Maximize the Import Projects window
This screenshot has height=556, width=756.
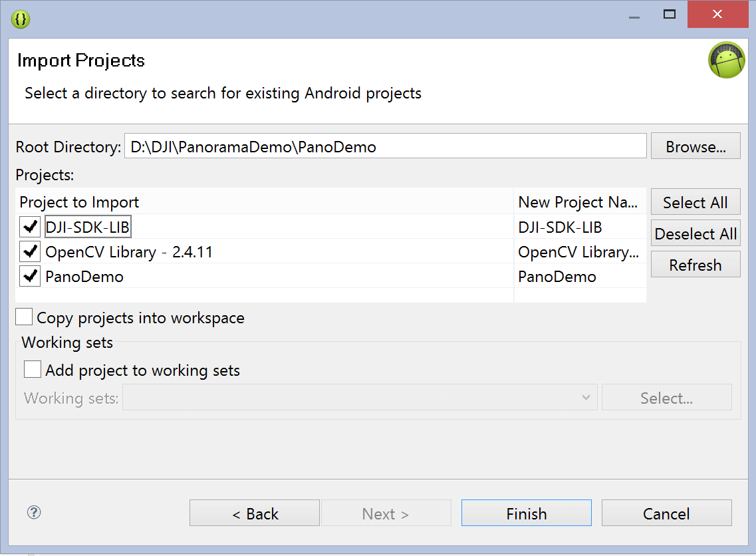pyautogui.click(x=670, y=15)
